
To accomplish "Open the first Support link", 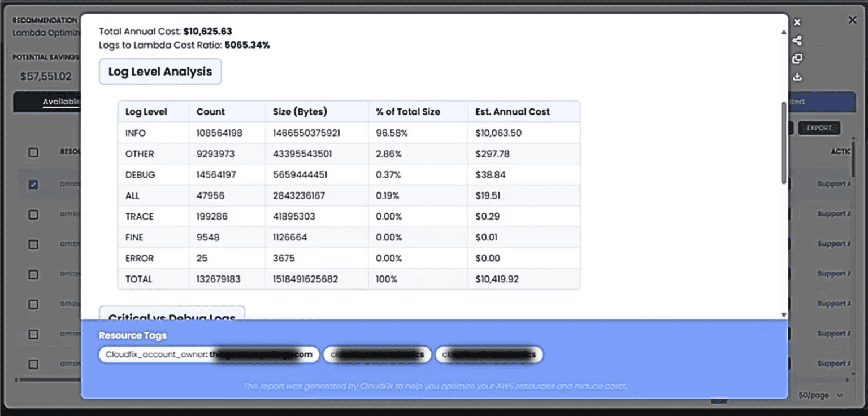I will [x=832, y=185].
